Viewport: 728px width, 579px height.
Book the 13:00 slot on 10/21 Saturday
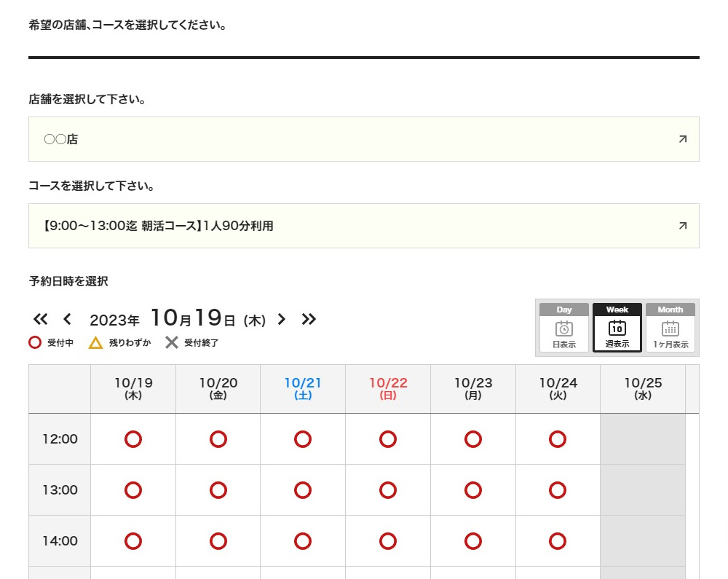[303, 490]
